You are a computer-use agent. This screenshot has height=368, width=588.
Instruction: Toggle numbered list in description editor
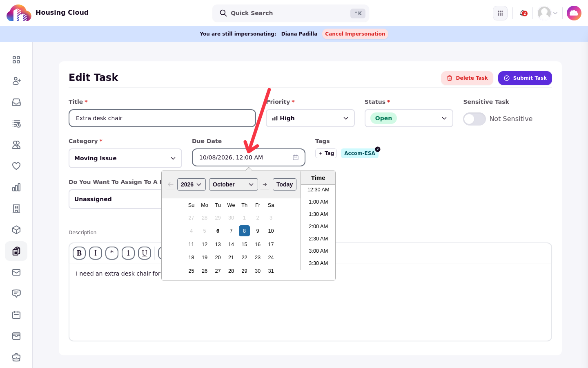128,253
